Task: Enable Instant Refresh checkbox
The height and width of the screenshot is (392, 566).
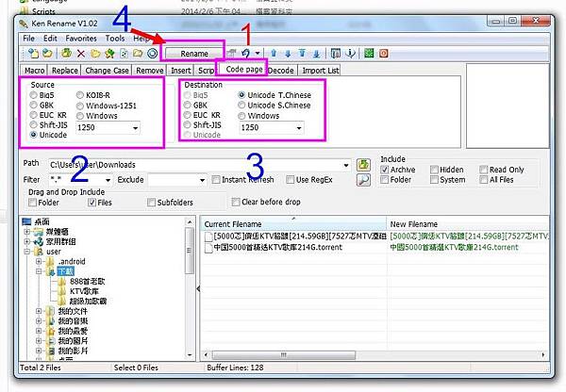Action: pyautogui.click(x=216, y=180)
